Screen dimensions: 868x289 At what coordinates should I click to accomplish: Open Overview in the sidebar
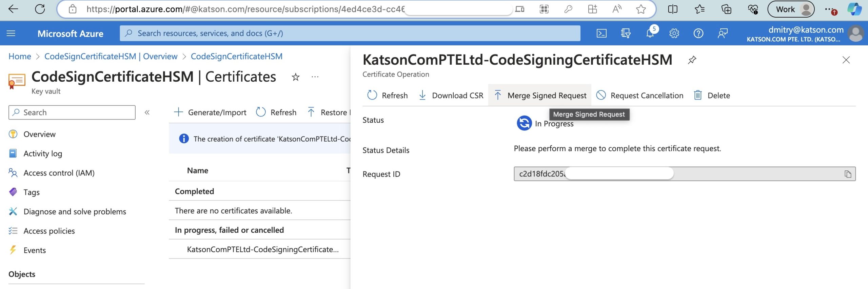[39, 134]
